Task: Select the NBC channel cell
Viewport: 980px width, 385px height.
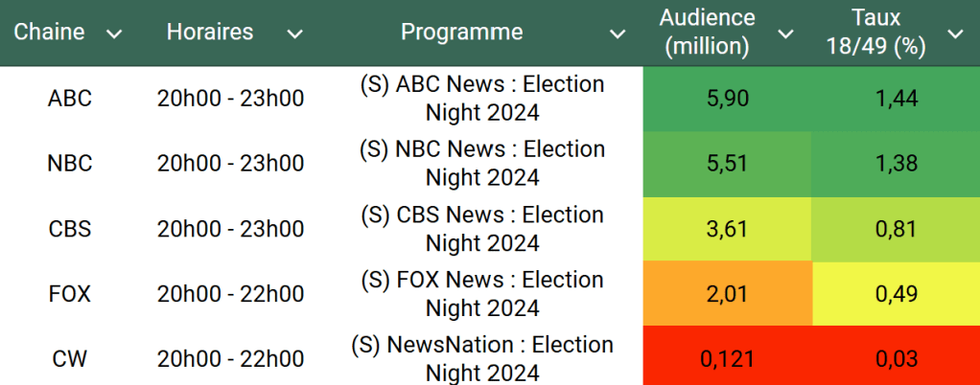Action: coord(69,164)
